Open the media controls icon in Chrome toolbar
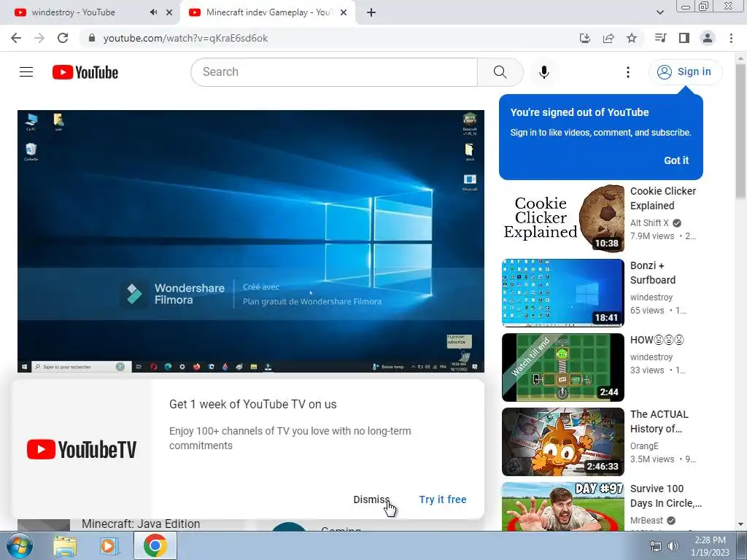 pos(660,38)
